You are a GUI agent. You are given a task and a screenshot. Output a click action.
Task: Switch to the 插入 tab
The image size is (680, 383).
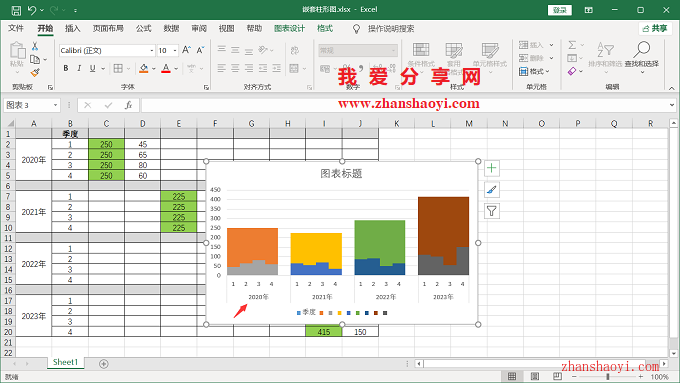tap(72, 29)
